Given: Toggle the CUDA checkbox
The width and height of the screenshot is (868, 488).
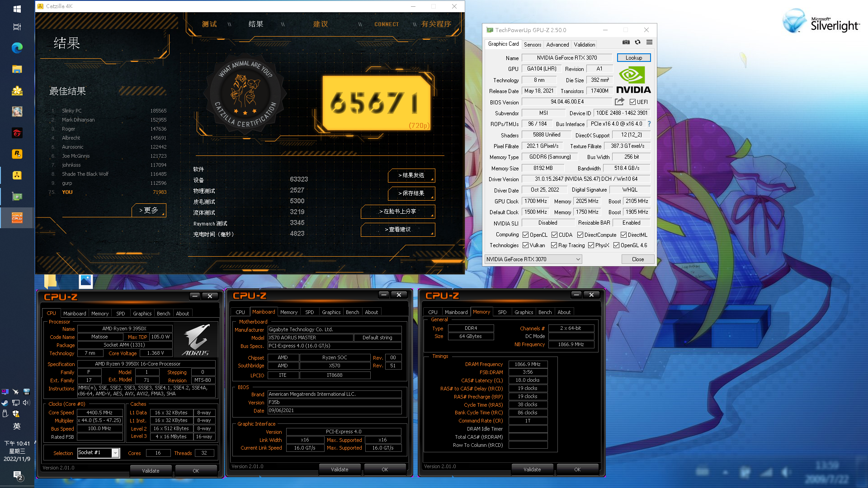Looking at the screenshot, I should pyautogui.click(x=554, y=235).
